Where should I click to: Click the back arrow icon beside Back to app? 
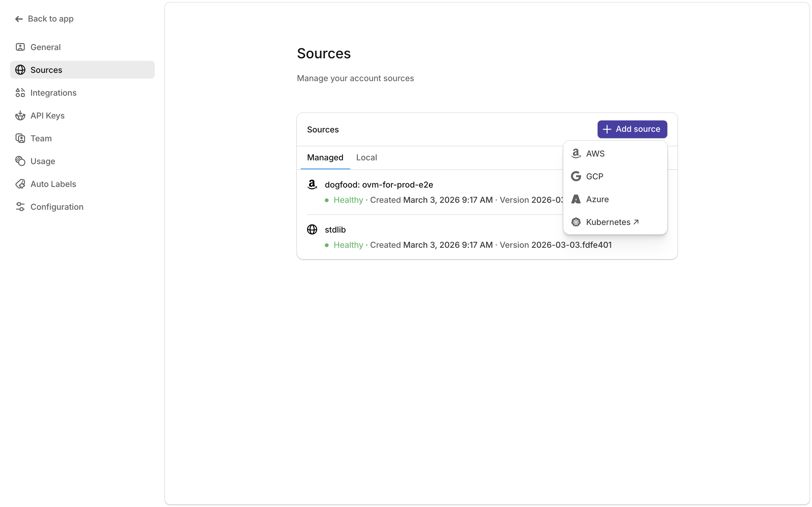19,19
